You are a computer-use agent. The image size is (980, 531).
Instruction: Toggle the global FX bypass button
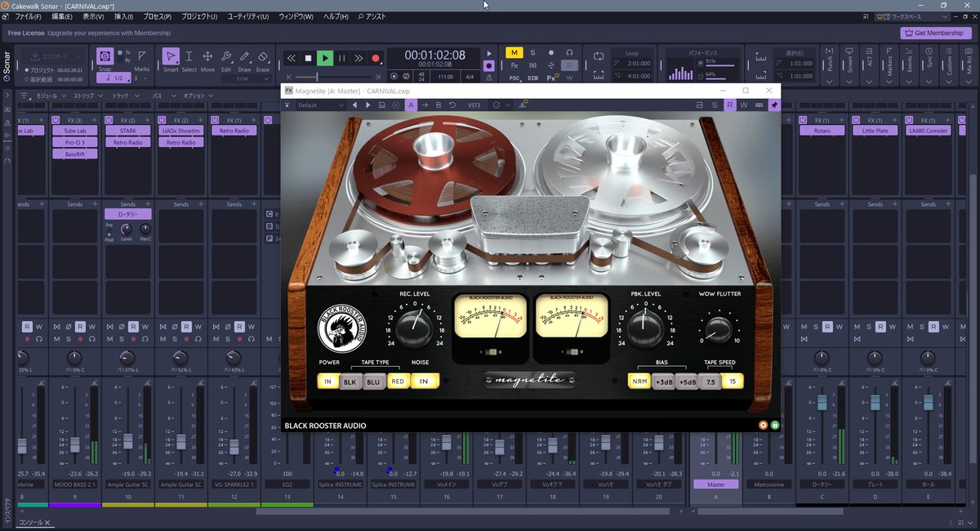point(514,65)
